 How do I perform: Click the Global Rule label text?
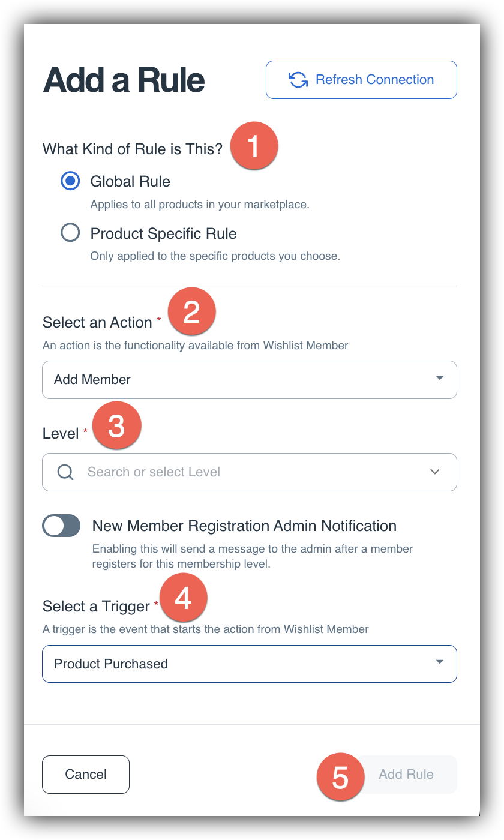130,181
